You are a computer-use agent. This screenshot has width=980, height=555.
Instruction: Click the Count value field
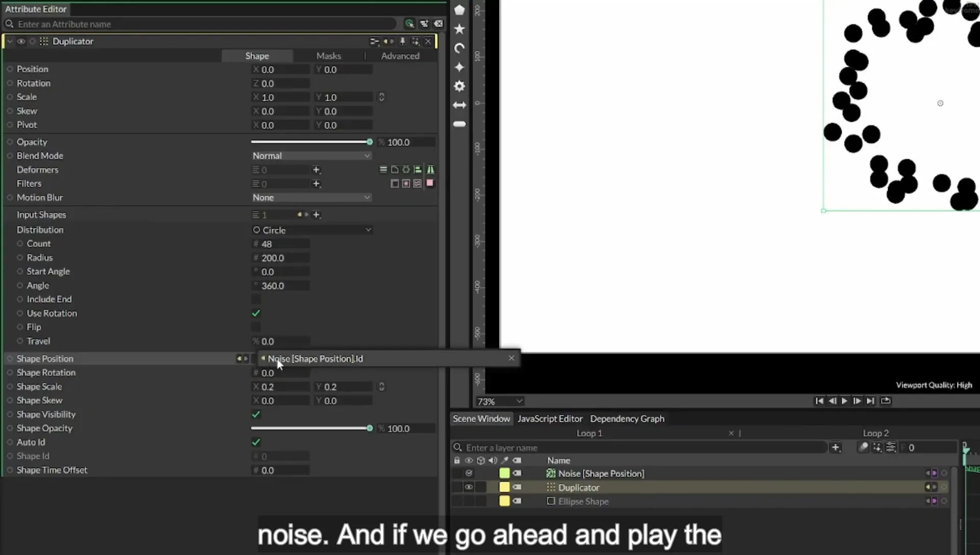(x=281, y=244)
